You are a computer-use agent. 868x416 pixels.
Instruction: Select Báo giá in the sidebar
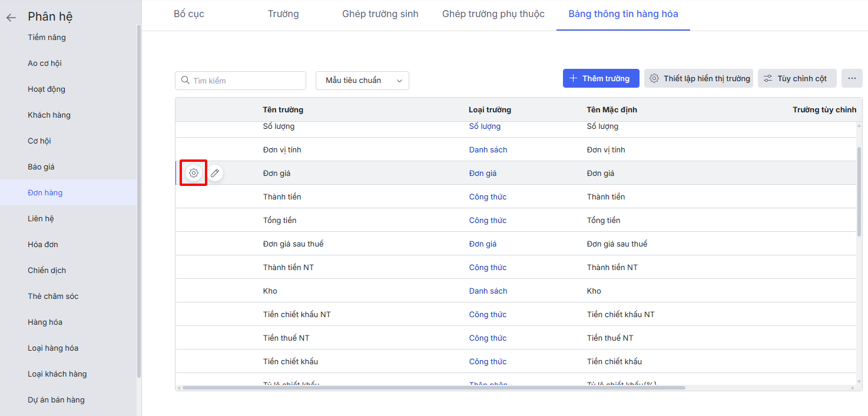tap(41, 167)
